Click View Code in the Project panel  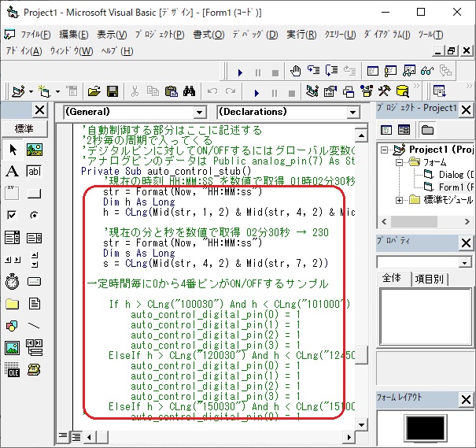tap(386, 130)
